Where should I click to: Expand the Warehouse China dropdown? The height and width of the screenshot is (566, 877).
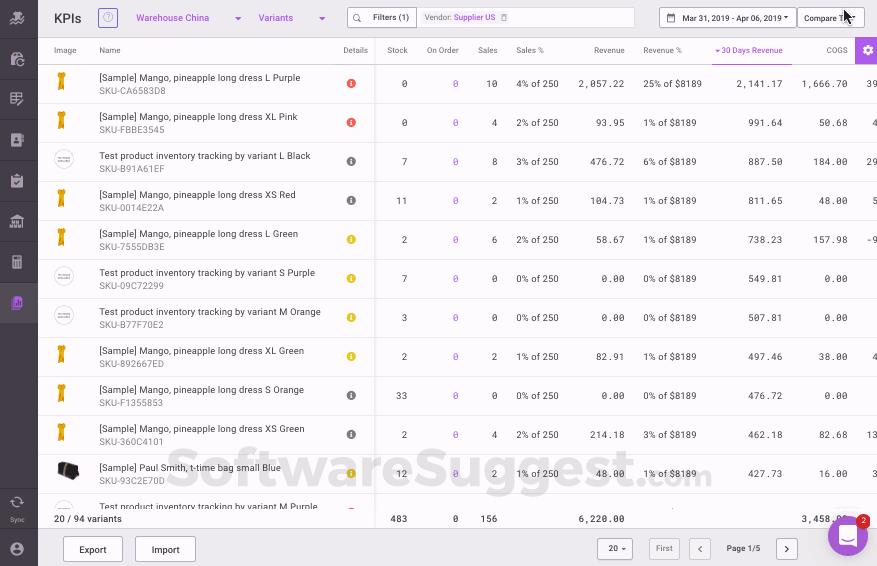pos(188,18)
